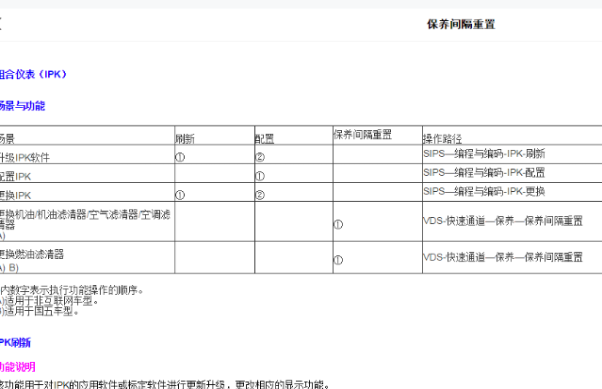
Task: Click ① in 配置 column of 配置IPK row
Action: pos(260,176)
